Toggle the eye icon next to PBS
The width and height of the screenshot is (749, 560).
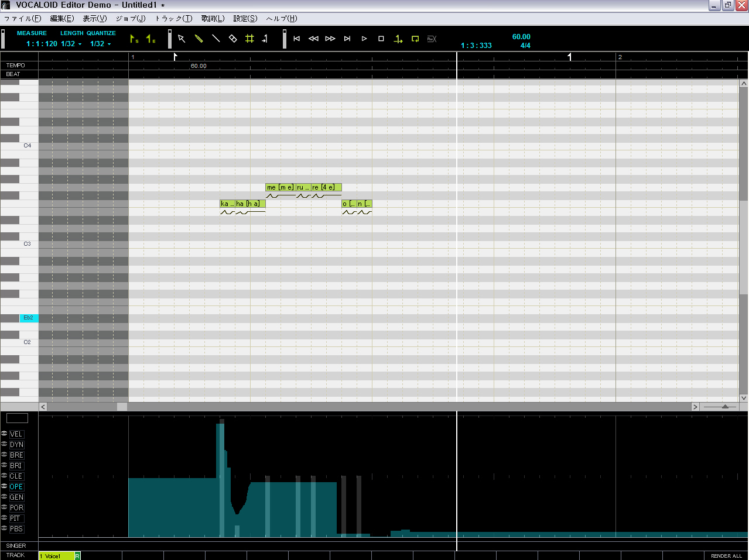pos(4,528)
